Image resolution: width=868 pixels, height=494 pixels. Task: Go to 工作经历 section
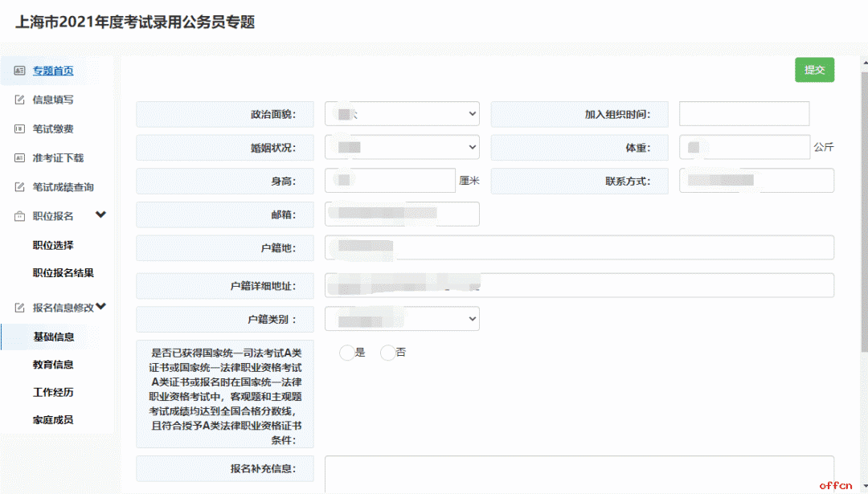(x=53, y=393)
